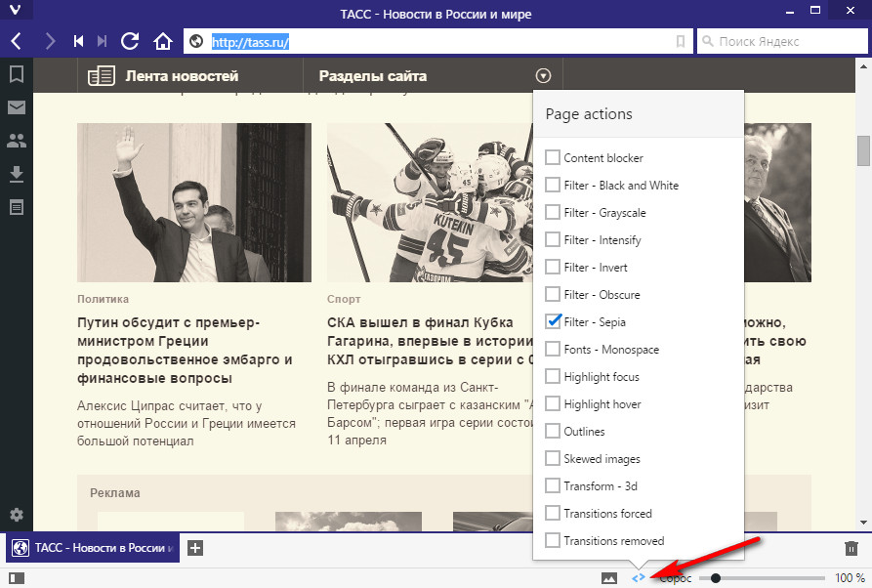Enable the Highlight focus checkbox
872x588 pixels.
(x=553, y=376)
